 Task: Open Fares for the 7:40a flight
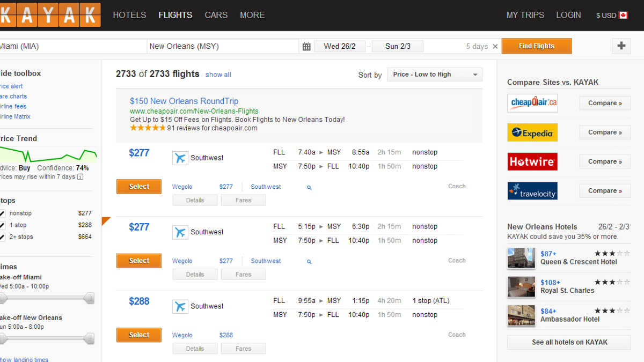[243, 200]
